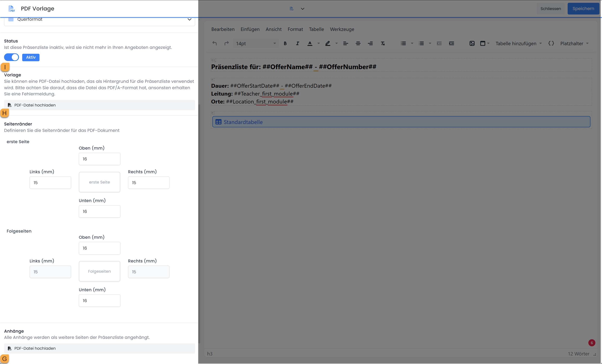Viewport: 602px width, 364px height.
Task: Click the erste Seite Oben margin field
Action: click(x=99, y=159)
